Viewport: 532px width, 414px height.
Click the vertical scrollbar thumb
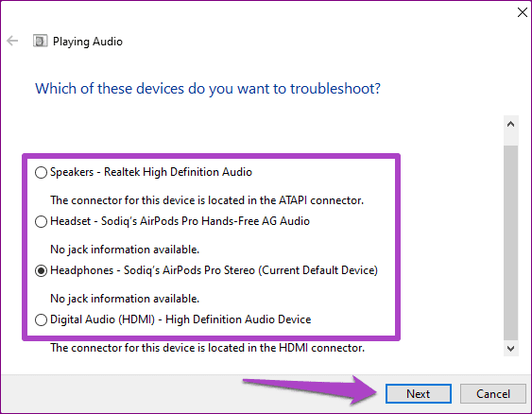[x=510, y=243]
